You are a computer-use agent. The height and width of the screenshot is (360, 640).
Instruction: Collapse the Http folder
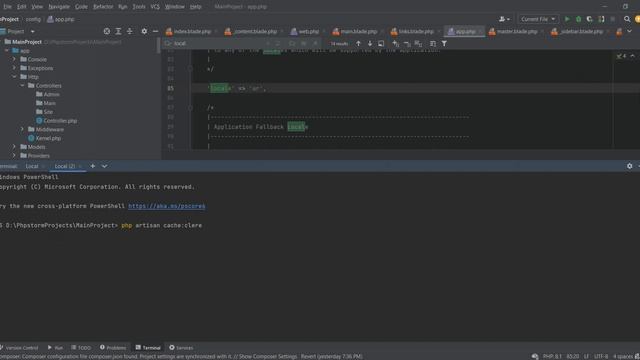(14, 76)
